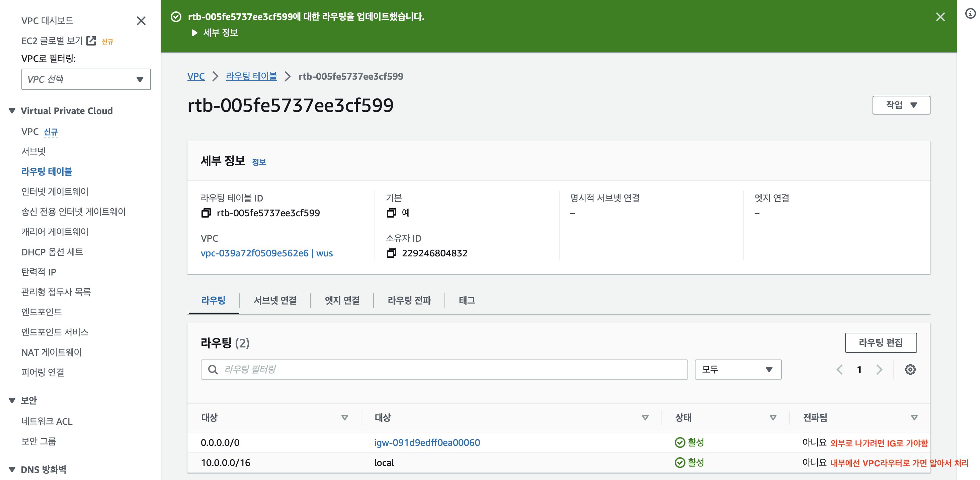The height and width of the screenshot is (480, 980).
Task: Go to previous page of routes
Action: 840,369
